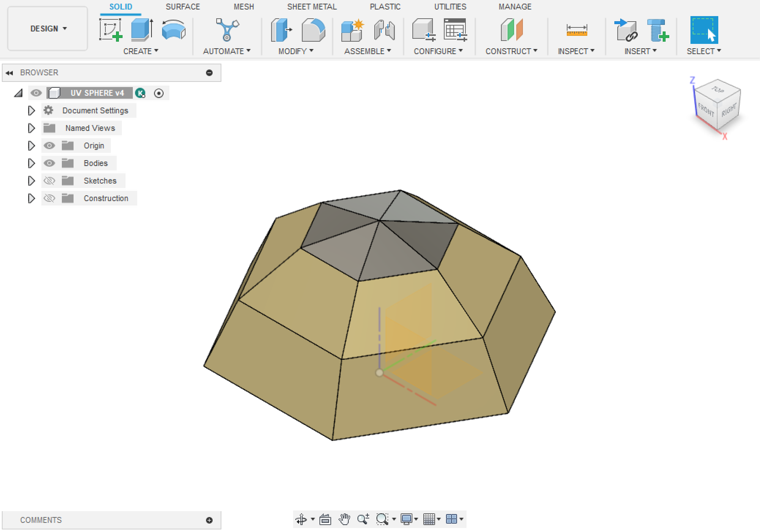Toggle visibility of UV SPHERE v4 component
Image resolution: width=760 pixels, height=532 pixels.
click(x=36, y=93)
